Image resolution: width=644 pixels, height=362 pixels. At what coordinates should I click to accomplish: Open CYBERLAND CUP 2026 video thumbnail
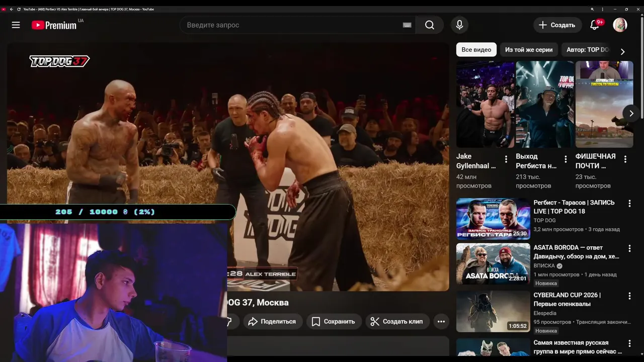(x=493, y=312)
